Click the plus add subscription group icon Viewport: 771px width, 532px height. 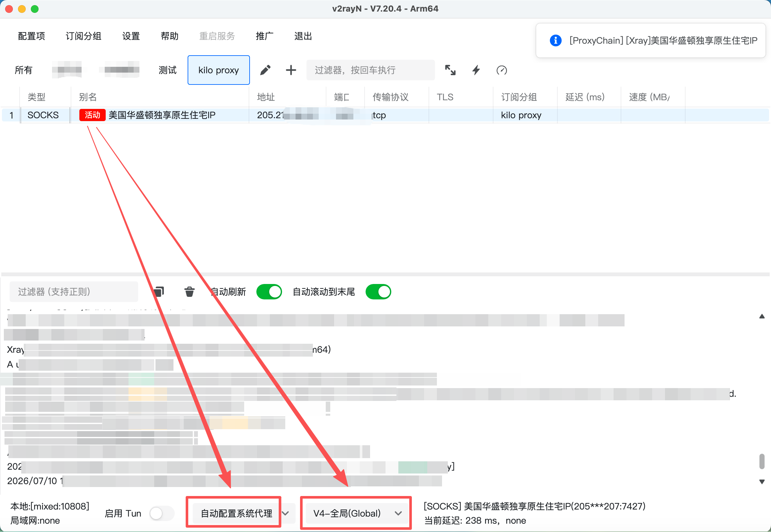click(x=291, y=70)
